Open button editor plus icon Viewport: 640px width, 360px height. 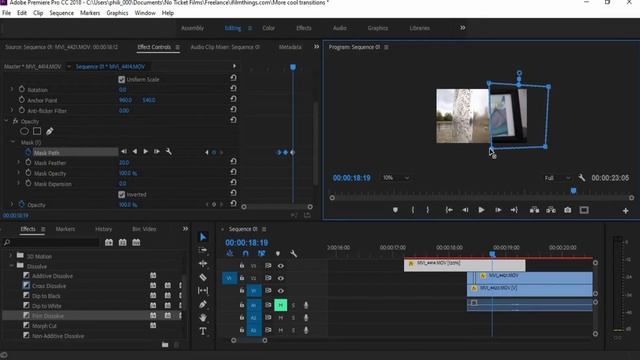tap(625, 211)
